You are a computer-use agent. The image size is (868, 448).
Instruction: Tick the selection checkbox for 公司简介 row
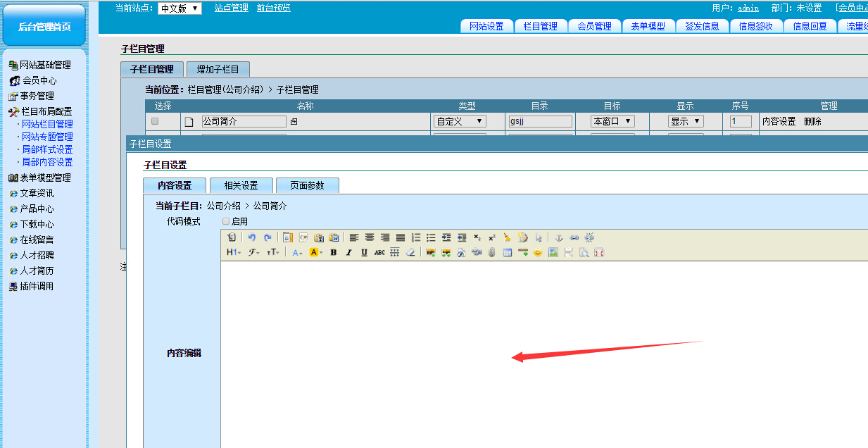click(x=155, y=121)
